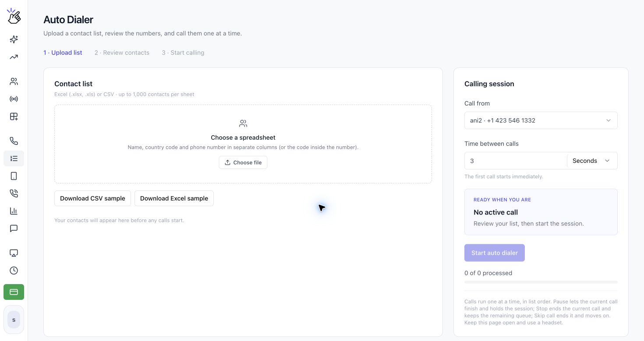The width and height of the screenshot is (644, 341).
Task: Expand the Call from number dropdown
Action: 541,120
